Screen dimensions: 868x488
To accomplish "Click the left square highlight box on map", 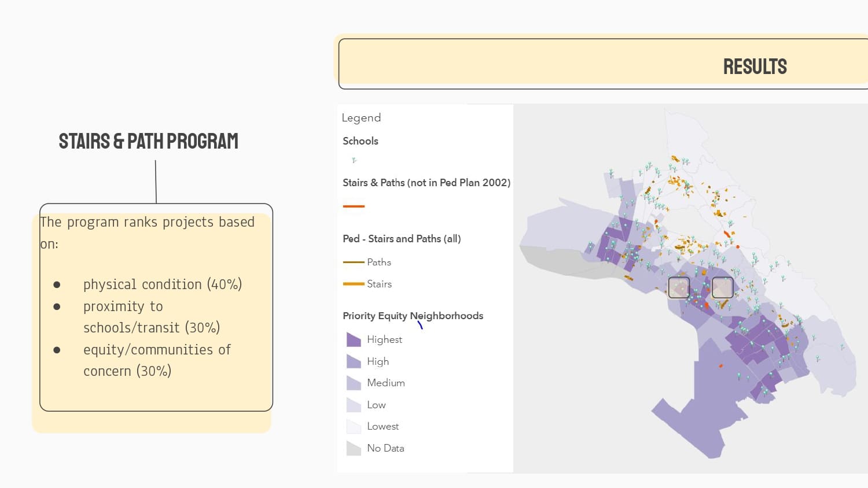I will coord(679,287).
